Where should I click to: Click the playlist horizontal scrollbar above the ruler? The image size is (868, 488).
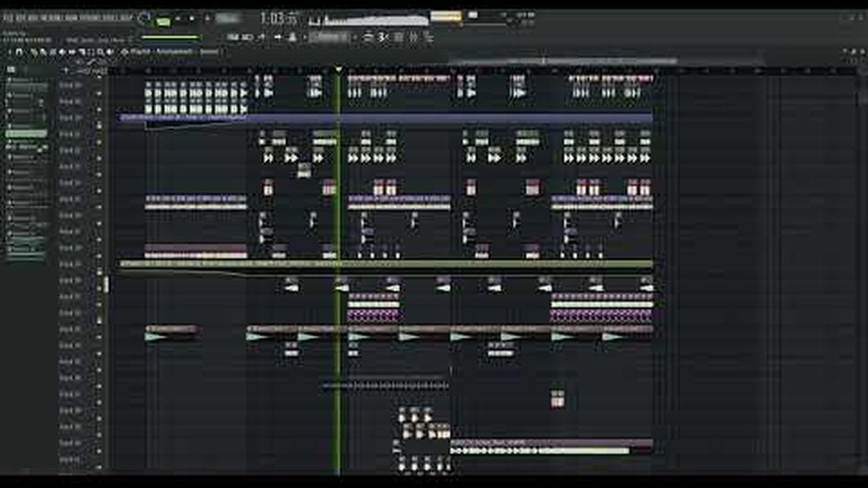pos(563,61)
